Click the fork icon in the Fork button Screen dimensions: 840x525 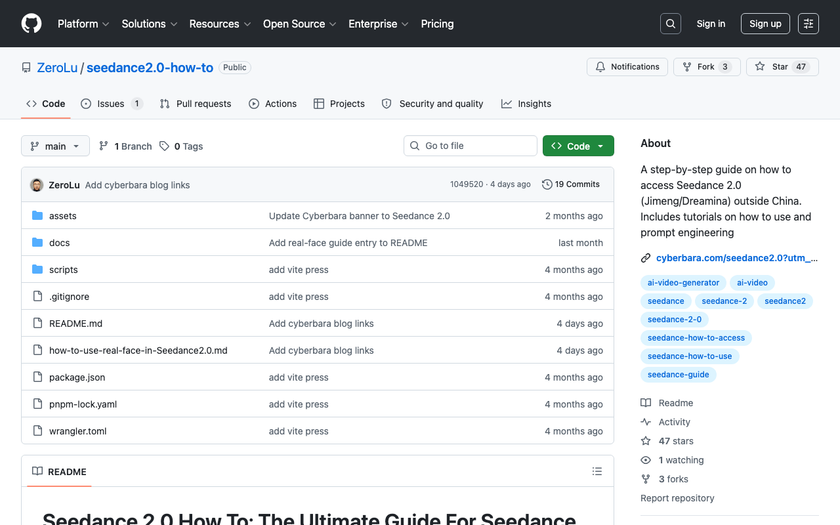(x=687, y=67)
